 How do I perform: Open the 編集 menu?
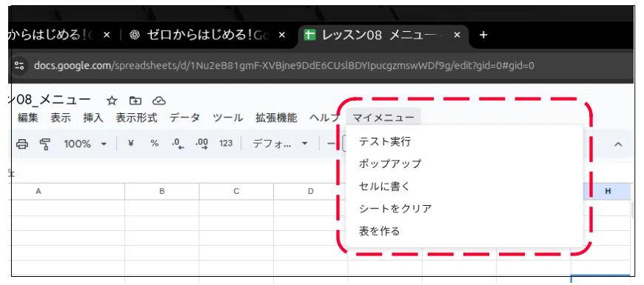[28, 118]
